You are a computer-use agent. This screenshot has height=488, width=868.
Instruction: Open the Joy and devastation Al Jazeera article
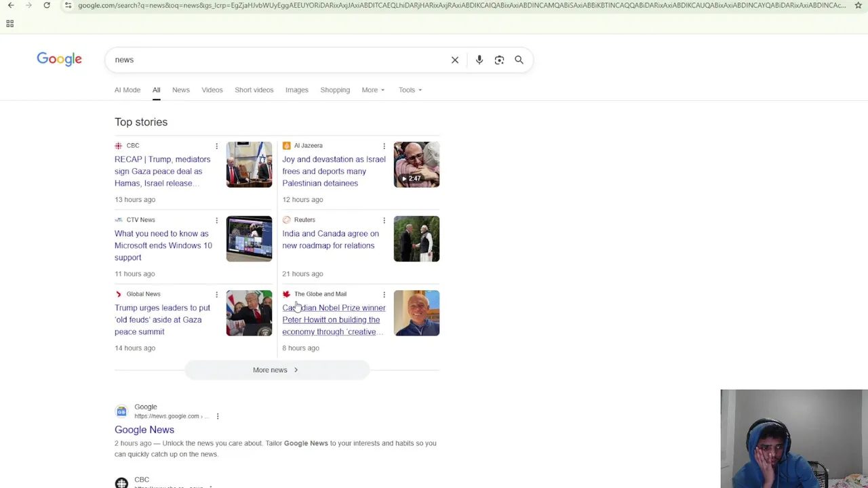pos(334,171)
